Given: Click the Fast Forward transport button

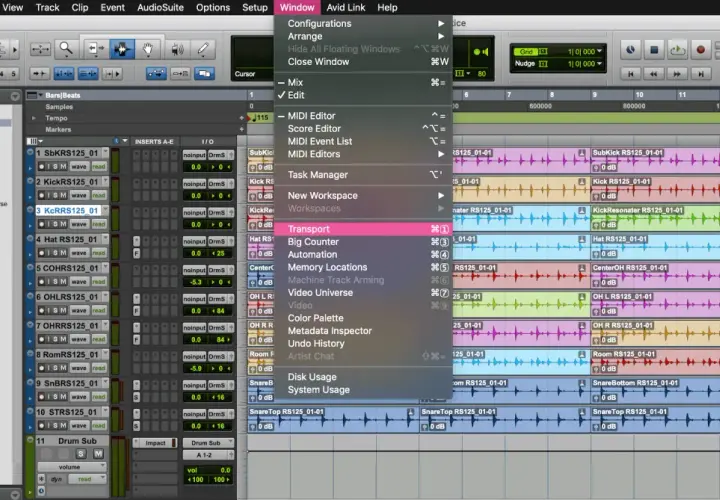Looking at the screenshot, I should tap(677, 73).
